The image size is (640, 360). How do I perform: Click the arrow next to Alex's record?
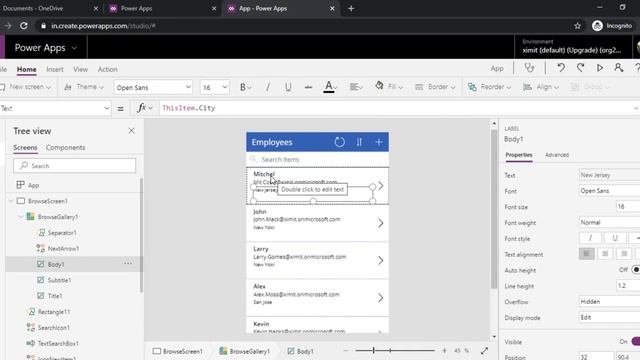380,298
